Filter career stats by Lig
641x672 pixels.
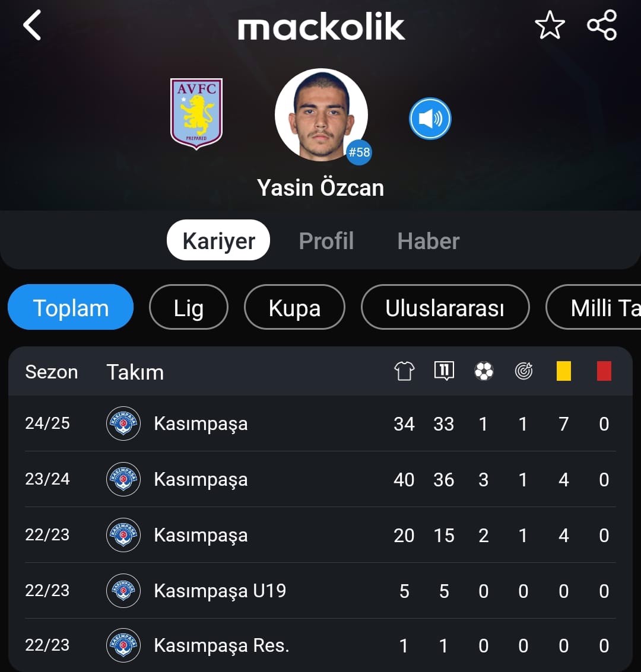tap(189, 307)
